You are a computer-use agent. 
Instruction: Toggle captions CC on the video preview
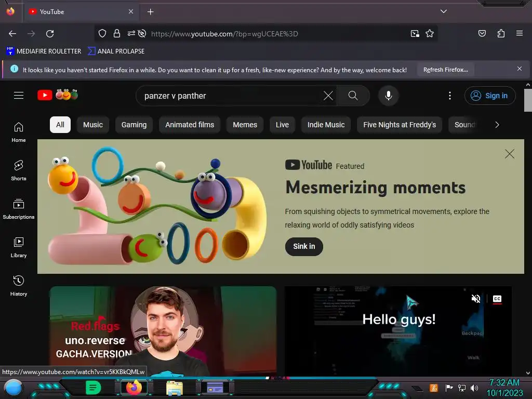coord(497,299)
